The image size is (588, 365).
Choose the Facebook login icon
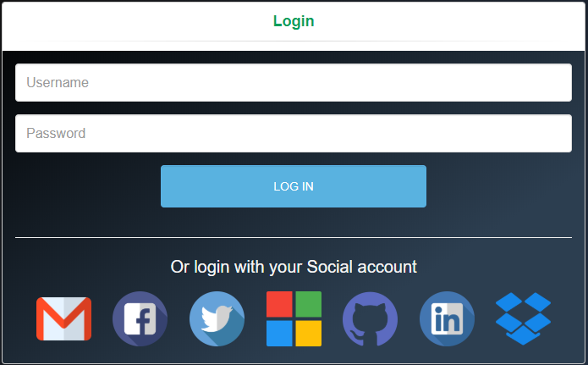click(140, 318)
